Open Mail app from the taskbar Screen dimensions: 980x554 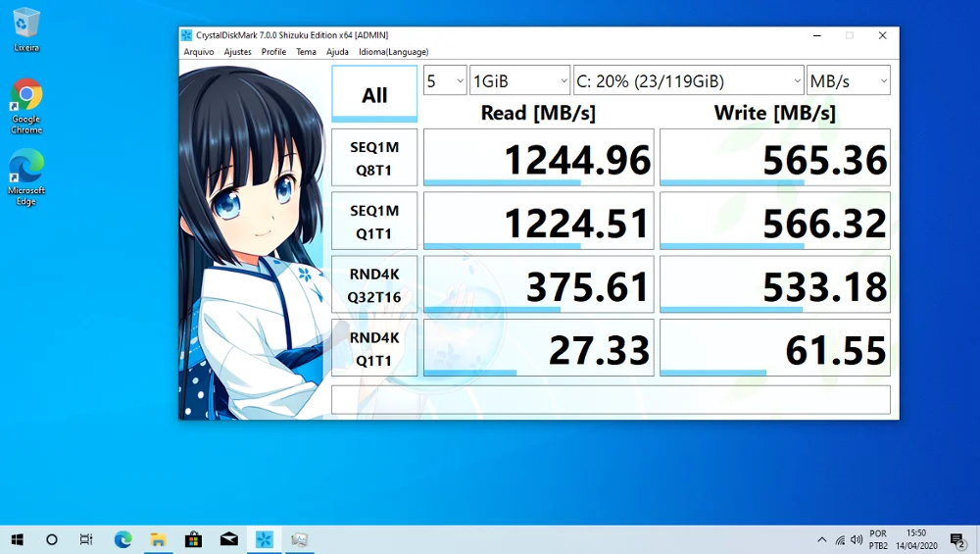pos(228,539)
